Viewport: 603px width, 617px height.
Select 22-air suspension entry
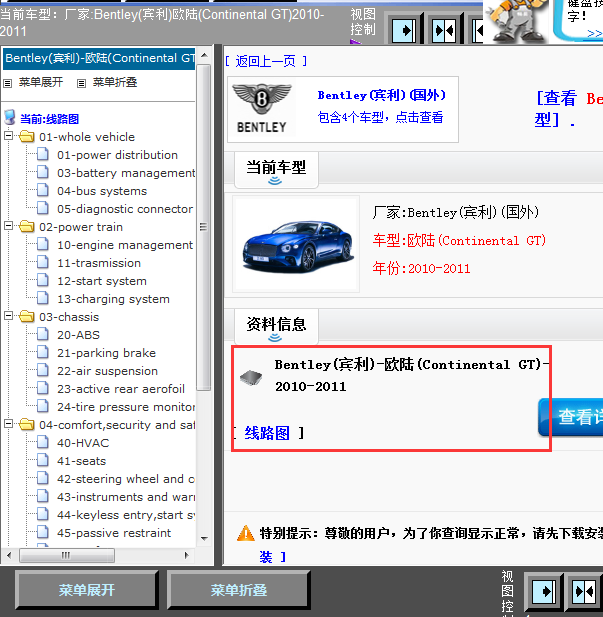(x=107, y=371)
